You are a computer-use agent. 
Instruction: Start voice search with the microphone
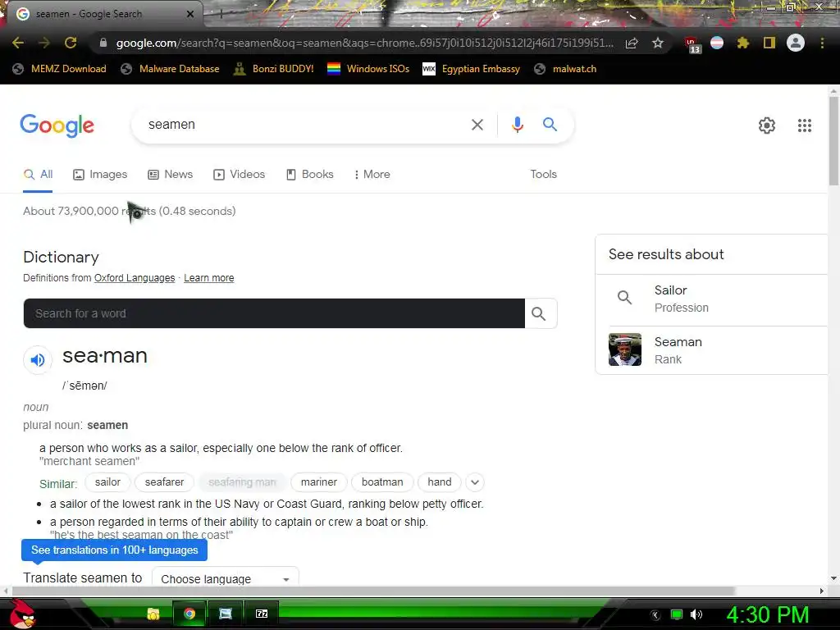(517, 125)
